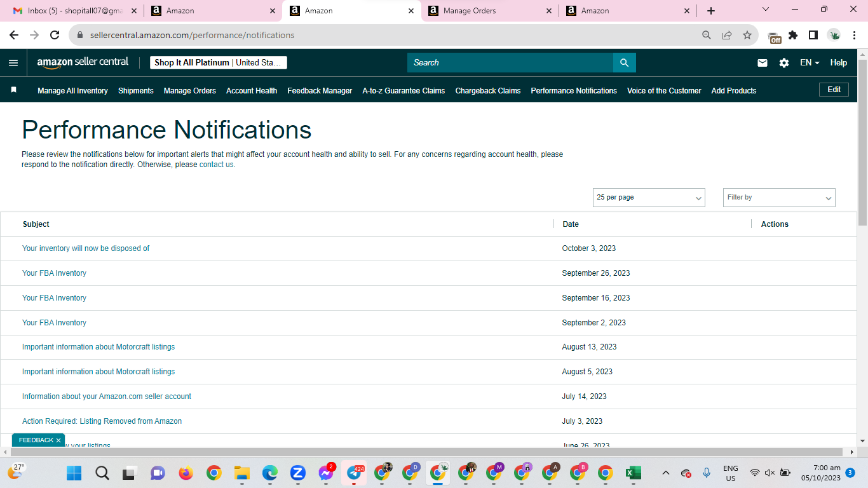The image size is (868, 488).
Task: Toggle the Chrome side panel
Action: [813, 36]
